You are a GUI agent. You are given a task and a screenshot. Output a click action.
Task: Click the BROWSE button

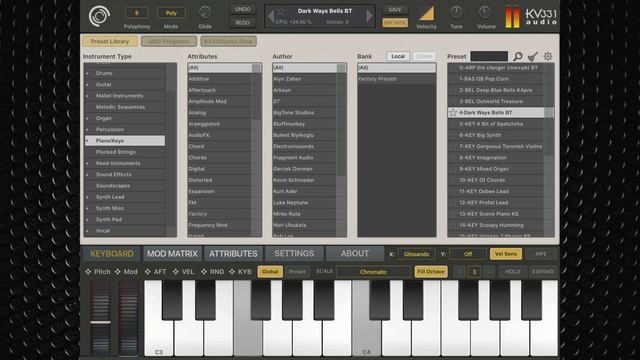pos(395,23)
